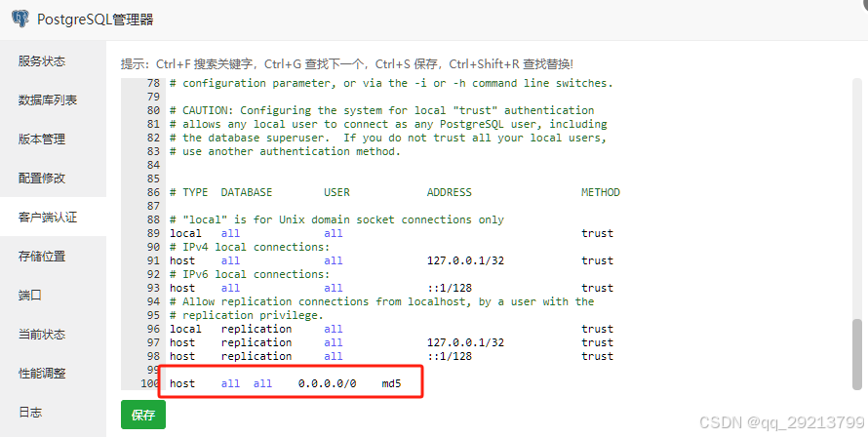
Task: Select the 客户端认证 tab
Action: pos(47,218)
